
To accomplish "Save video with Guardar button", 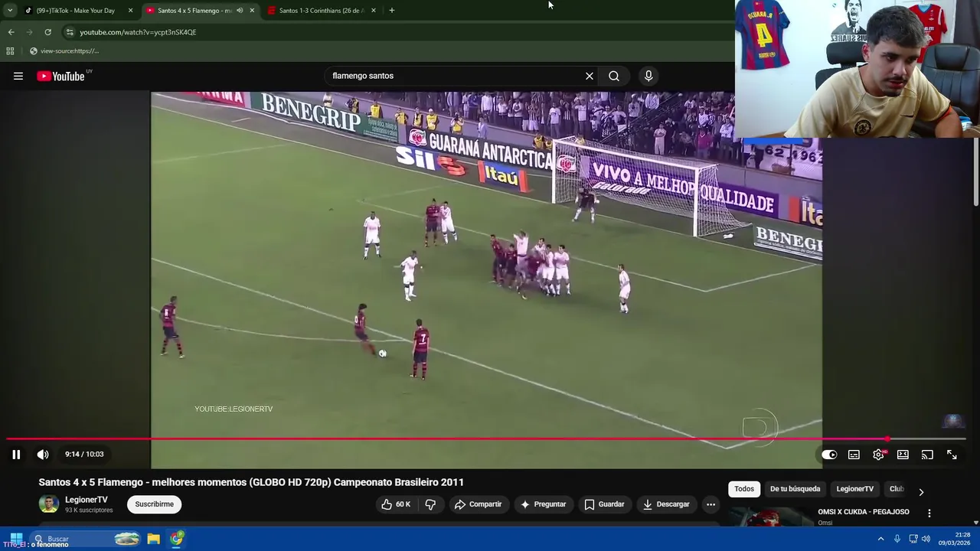I will point(605,504).
